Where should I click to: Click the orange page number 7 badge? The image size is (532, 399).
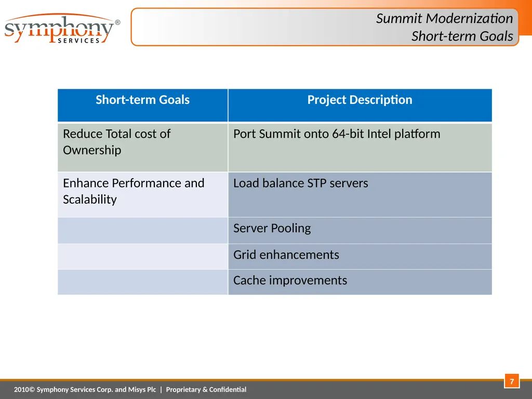[512, 381]
